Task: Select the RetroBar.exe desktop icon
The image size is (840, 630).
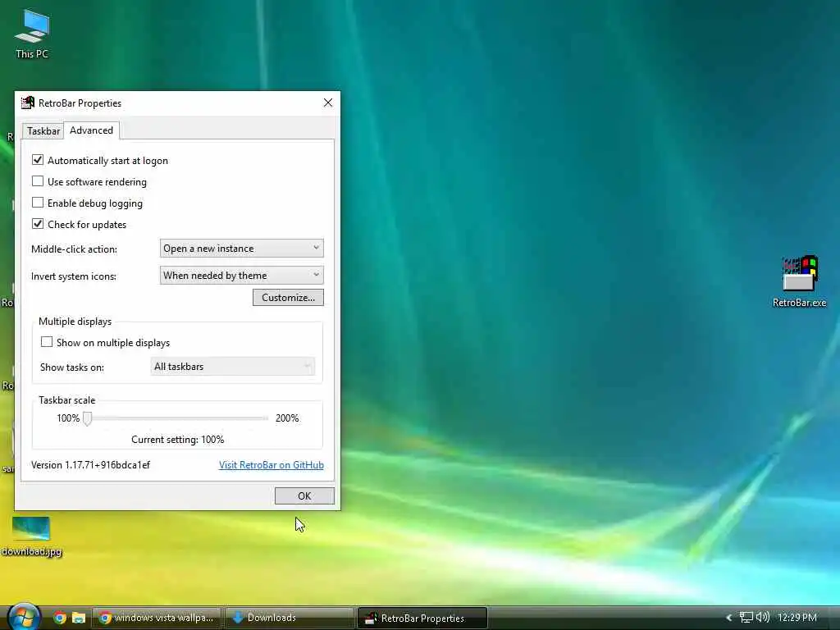Action: click(799, 282)
